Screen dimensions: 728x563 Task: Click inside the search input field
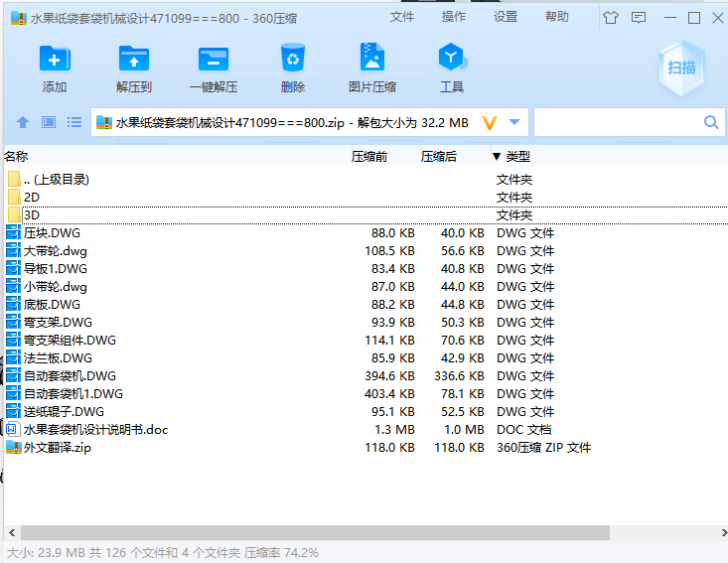(x=618, y=122)
